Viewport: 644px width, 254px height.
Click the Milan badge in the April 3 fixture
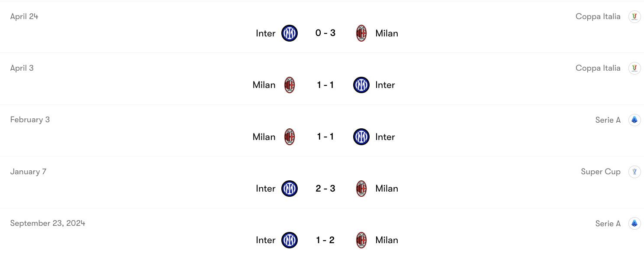(289, 85)
